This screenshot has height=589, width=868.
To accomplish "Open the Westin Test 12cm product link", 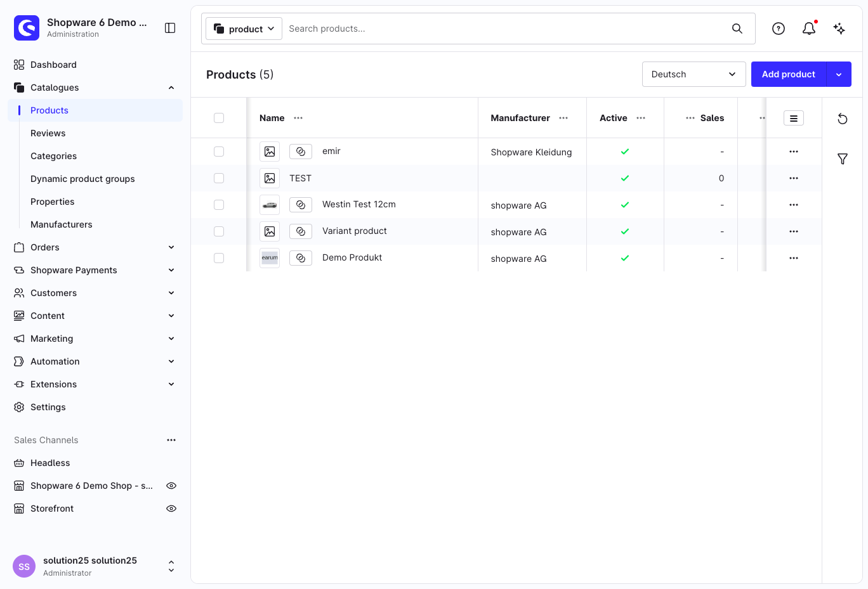I will pyautogui.click(x=359, y=204).
